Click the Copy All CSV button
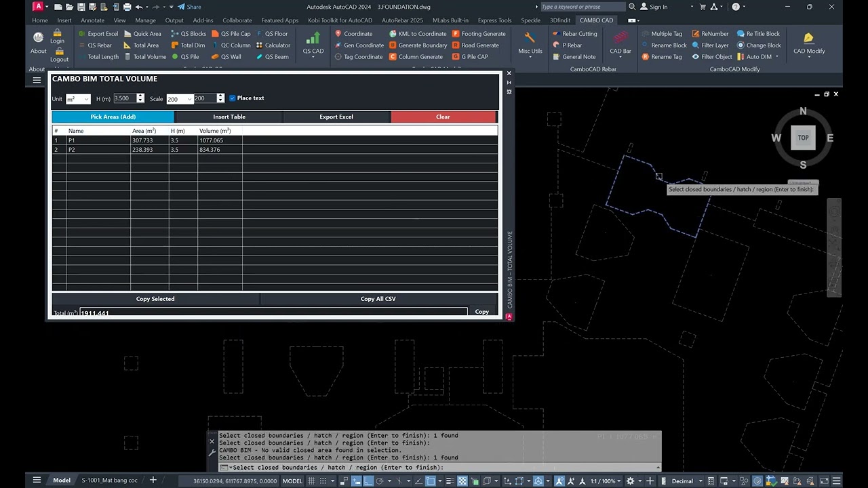Screen dimensions: 868x488 pos(378,299)
